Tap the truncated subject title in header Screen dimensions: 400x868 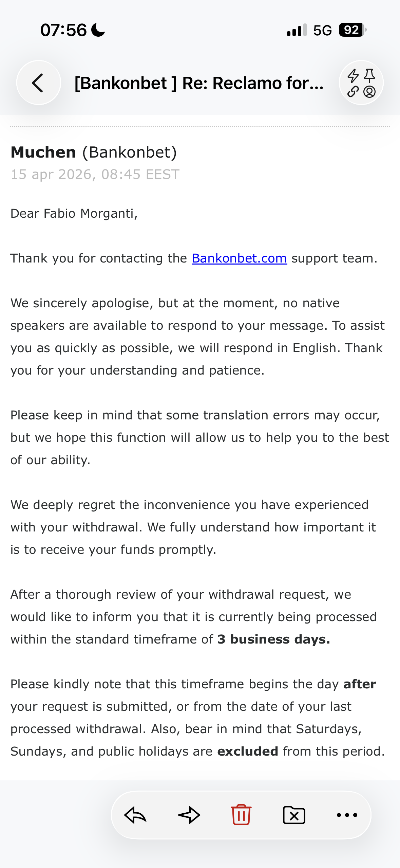click(x=199, y=83)
